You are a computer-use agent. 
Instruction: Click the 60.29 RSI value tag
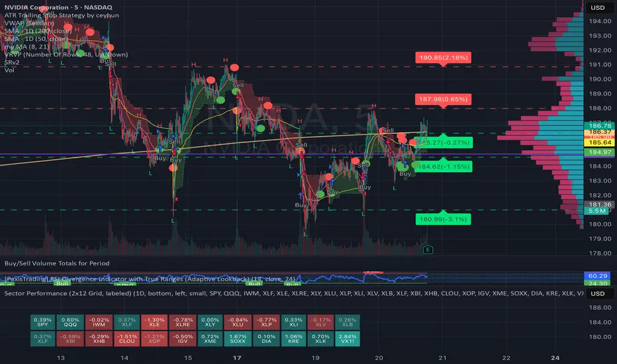[x=598, y=276]
